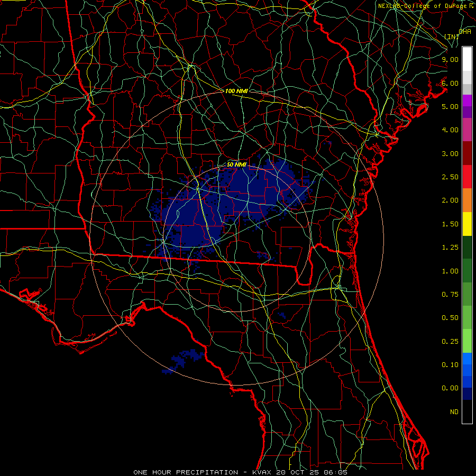476x476 pixels.
Task: Select the black ND legend swatch
Action: pos(467,411)
